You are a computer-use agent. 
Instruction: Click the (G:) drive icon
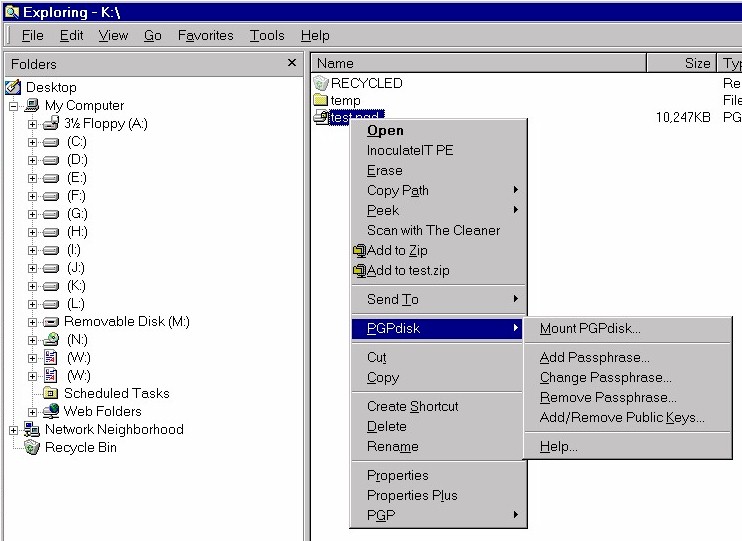point(51,214)
